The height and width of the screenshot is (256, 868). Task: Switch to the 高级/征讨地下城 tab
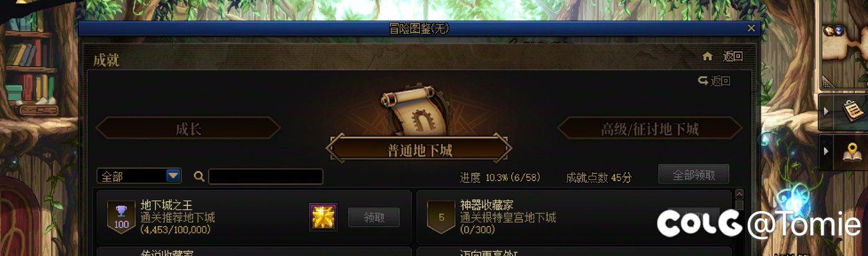point(650,129)
